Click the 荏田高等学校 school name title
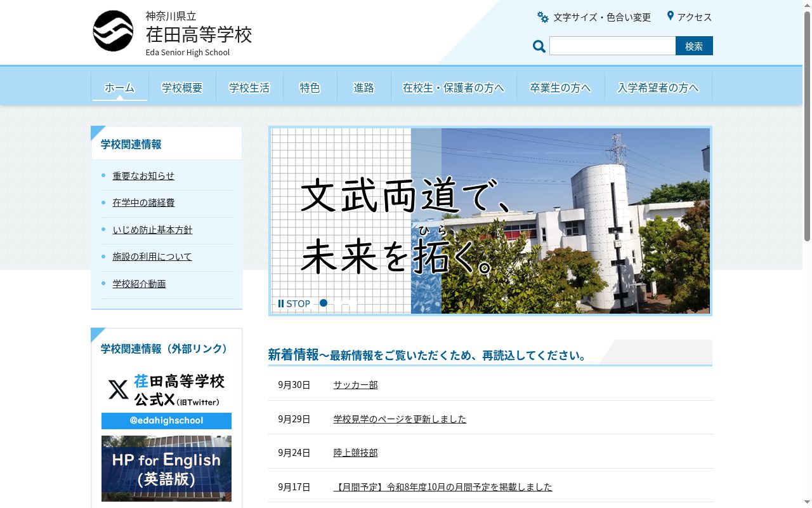This screenshot has height=508, width=812. coord(199,34)
